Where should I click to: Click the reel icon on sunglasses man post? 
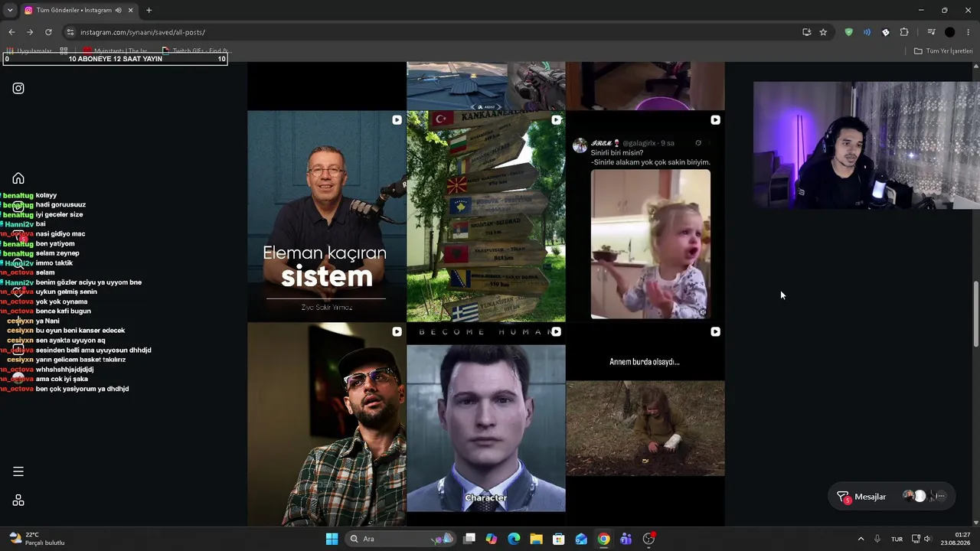397,332
